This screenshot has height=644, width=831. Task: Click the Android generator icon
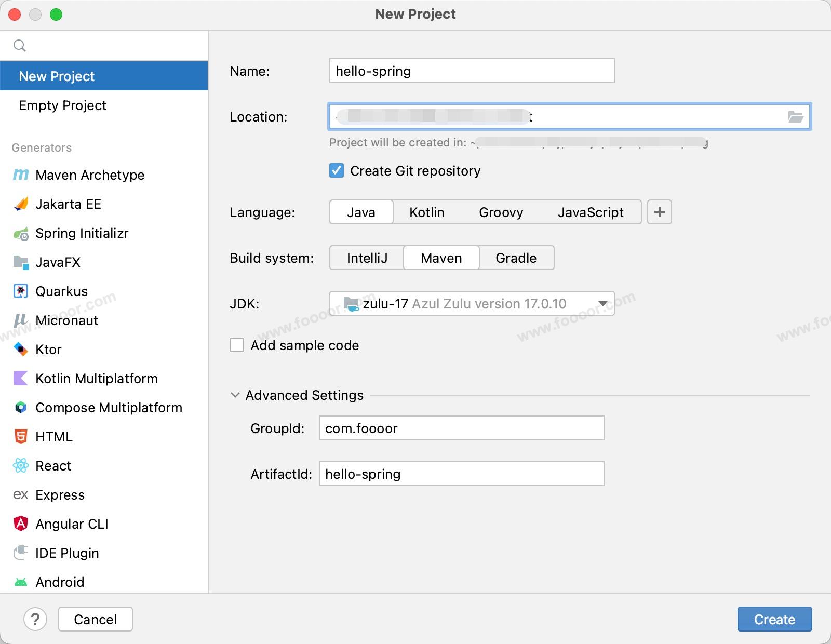[21, 582]
